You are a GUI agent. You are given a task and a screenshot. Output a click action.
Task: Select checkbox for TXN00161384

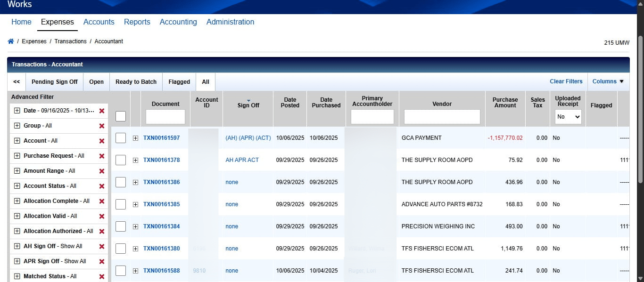(x=121, y=226)
